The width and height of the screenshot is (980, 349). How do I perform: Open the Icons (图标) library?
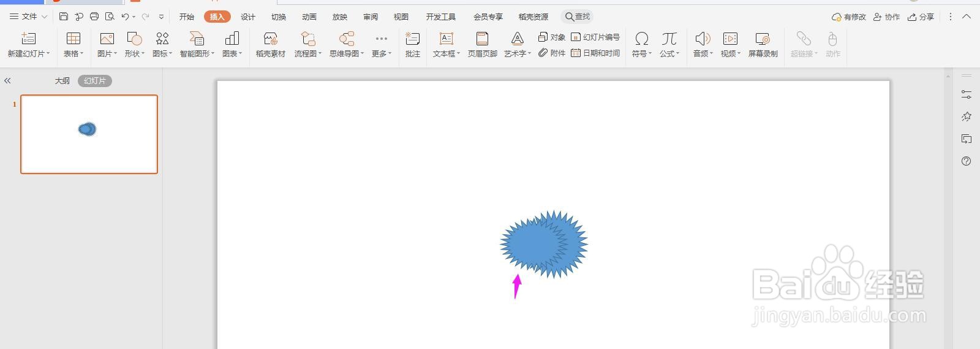(162, 39)
